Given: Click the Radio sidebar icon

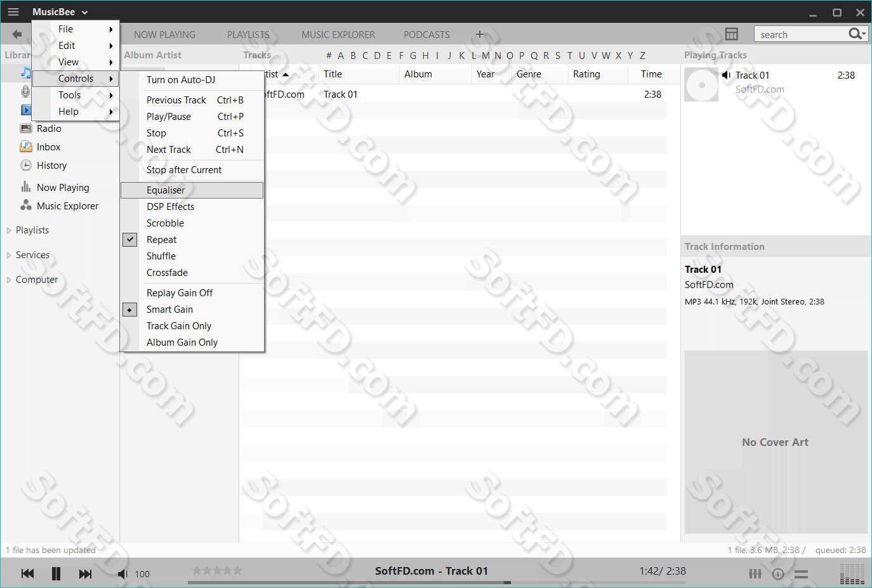Looking at the screenshot, I should [26, 128].
